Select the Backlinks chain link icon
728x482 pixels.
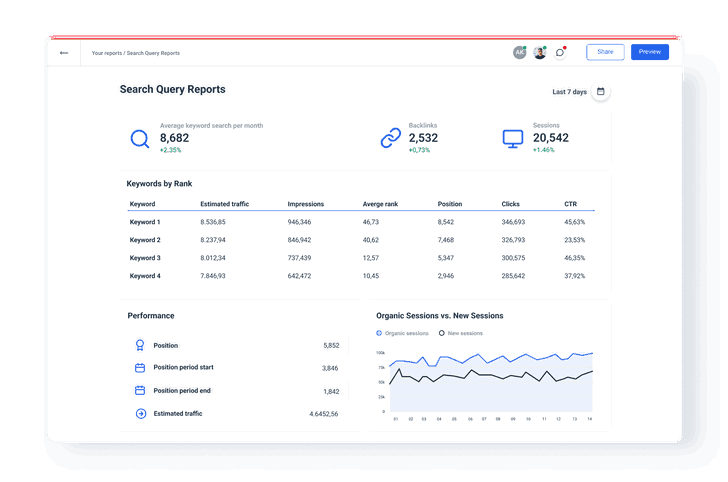coord(390,138)
